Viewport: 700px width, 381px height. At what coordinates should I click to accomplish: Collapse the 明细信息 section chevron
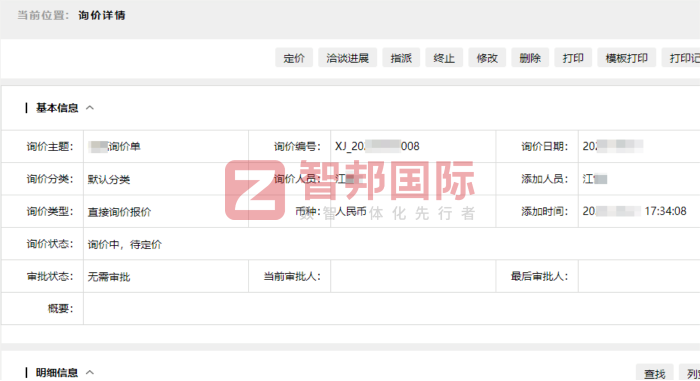coord(90,372)
